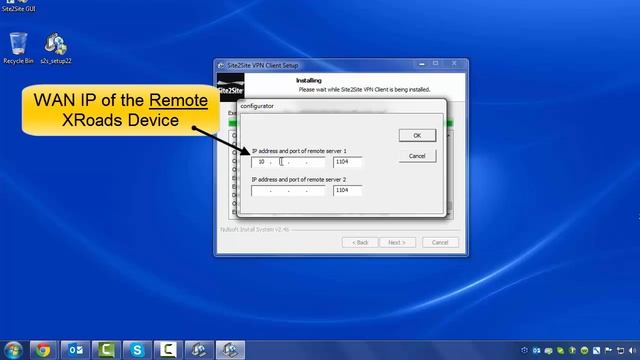
Task: Click the "IP address and port of remote server 1" label
Action: pos(299,151)
